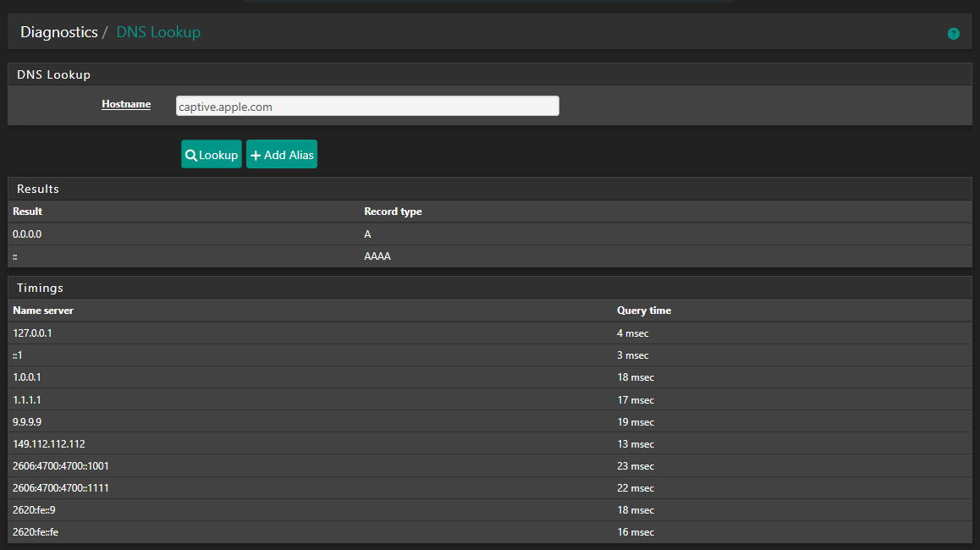
Task: Select the 149.112.112.112 name server entry
Action: 49,444
